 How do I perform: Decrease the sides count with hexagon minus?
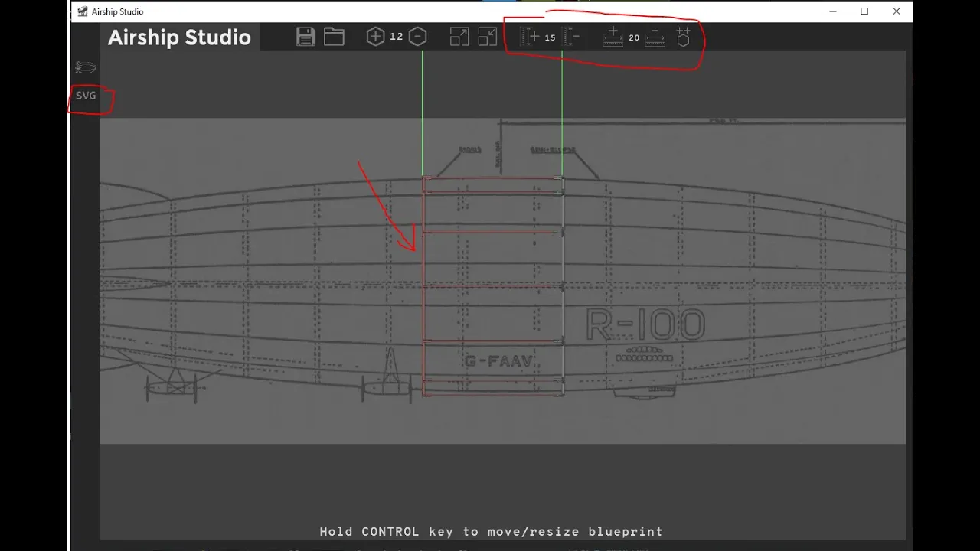(417, 37)
